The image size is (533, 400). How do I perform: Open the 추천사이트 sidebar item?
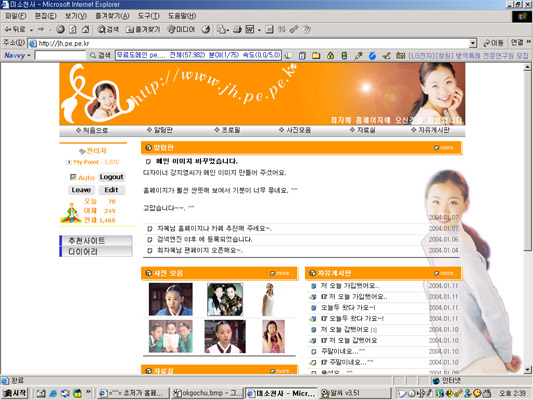tap(96, 241)
